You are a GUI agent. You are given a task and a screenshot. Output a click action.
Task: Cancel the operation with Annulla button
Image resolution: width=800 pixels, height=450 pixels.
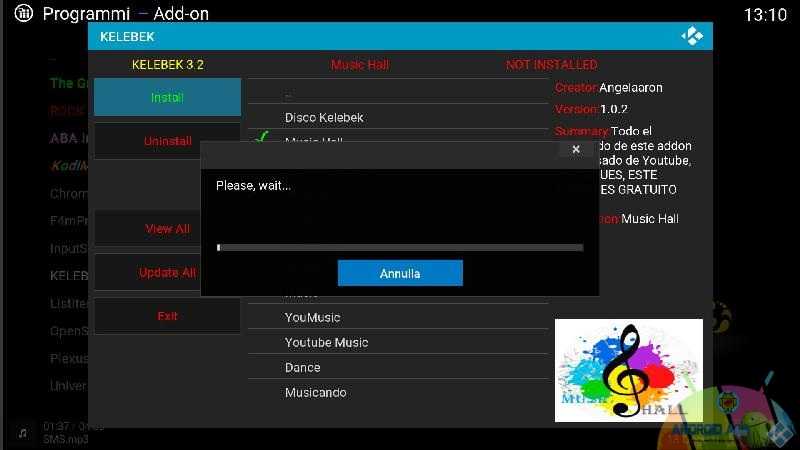[400, 273]
